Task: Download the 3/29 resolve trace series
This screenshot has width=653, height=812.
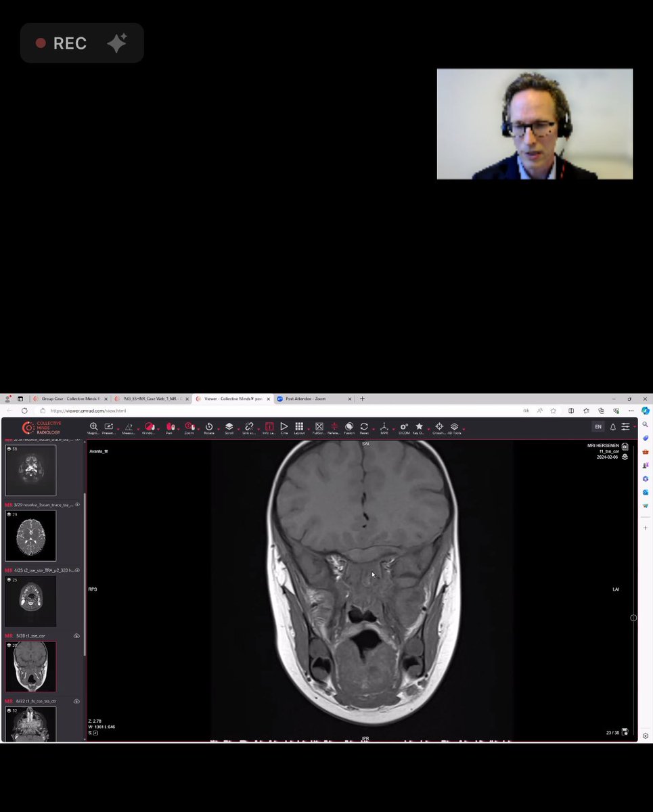Action: click(77, 505)
